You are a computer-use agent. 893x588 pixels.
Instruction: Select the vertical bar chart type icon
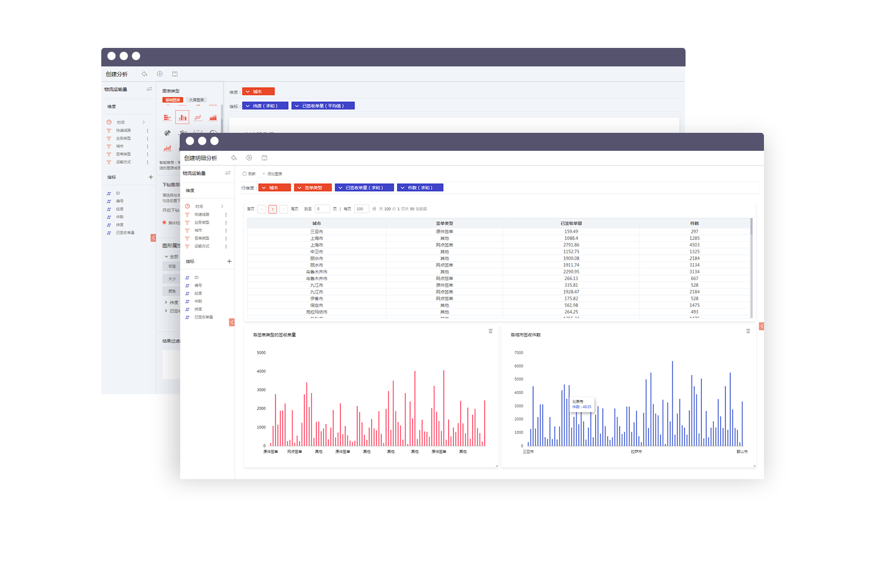click(182, 117)
